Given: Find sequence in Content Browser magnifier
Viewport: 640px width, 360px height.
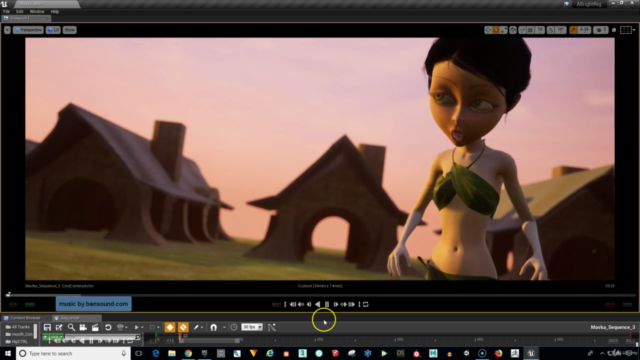Looking at the screenshot, I should [x=71, y=327].
